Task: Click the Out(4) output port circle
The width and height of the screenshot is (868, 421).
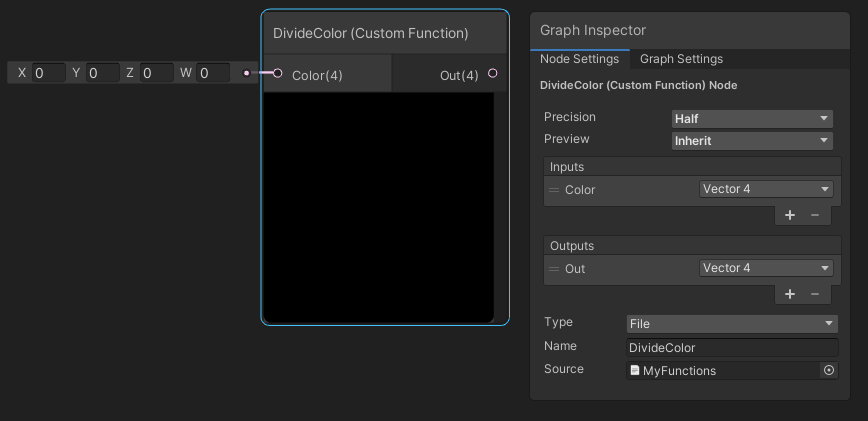Action: [x=492, y=74]
